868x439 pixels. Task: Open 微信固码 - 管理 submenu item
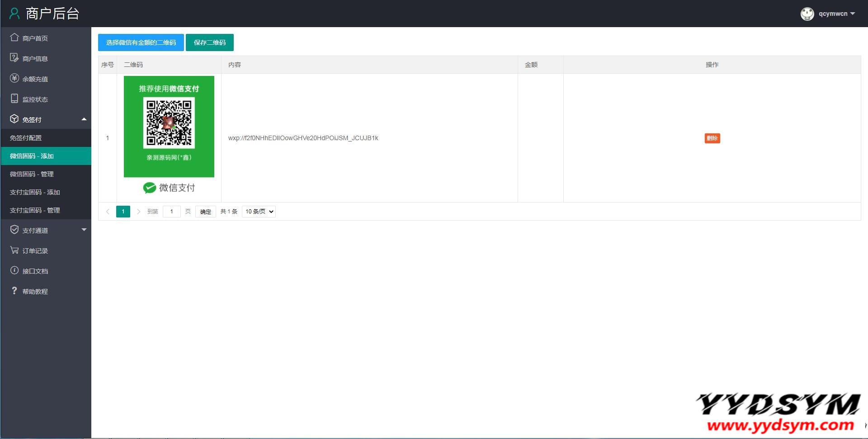[32, 174]
